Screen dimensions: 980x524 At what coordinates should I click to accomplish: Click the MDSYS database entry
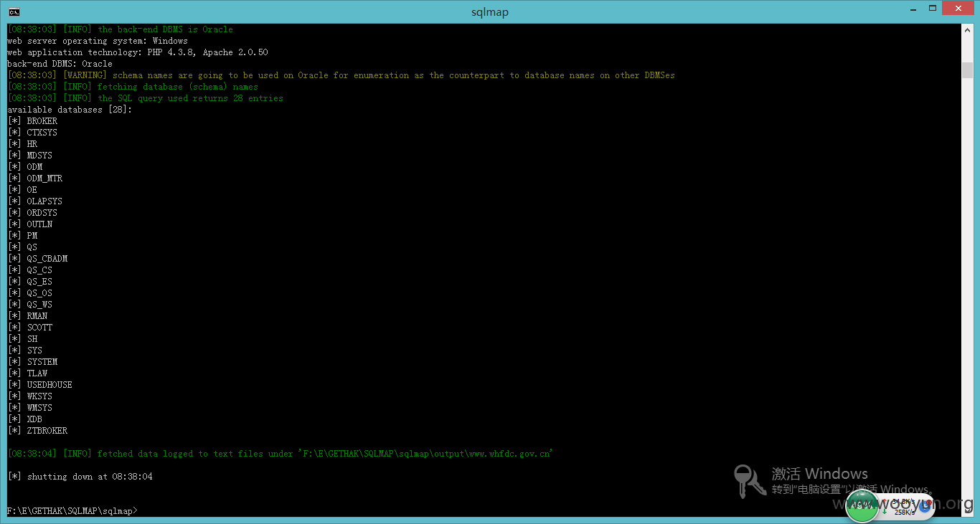(x=30, y=156)
